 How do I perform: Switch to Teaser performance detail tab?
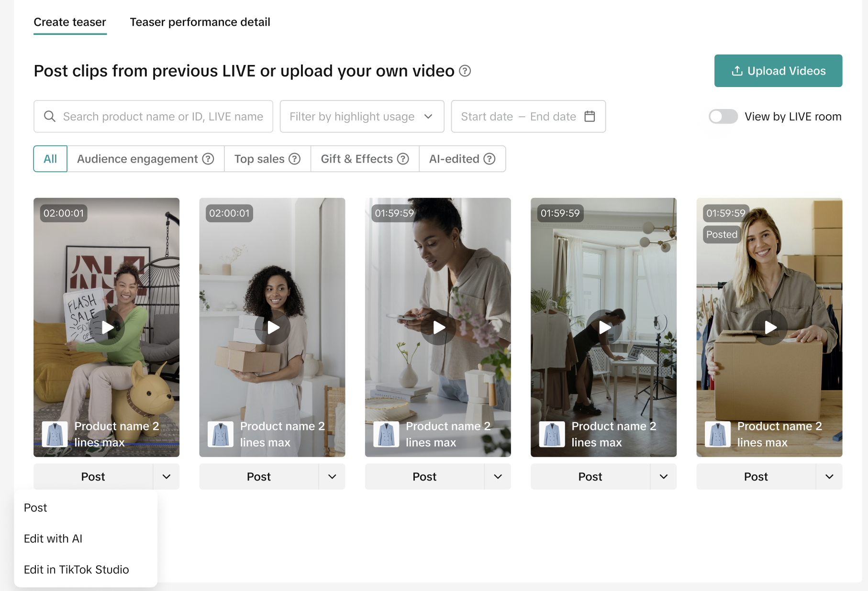[200, 22]
